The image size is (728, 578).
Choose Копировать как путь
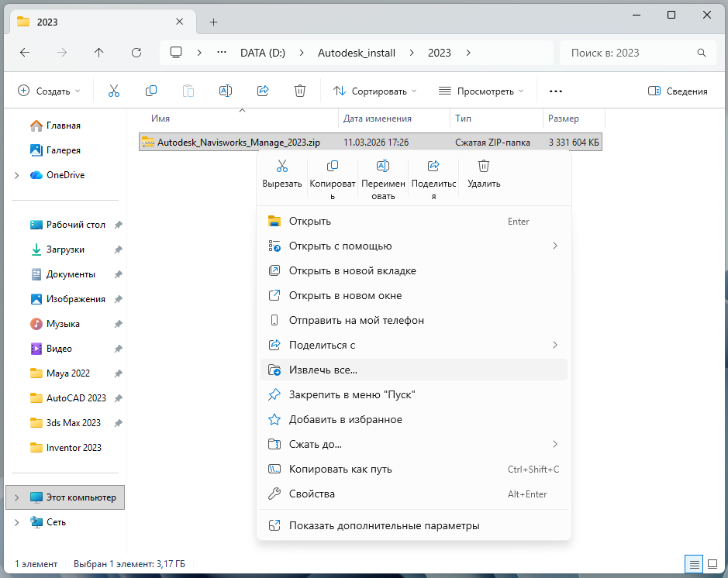click(x=414, y=470)
